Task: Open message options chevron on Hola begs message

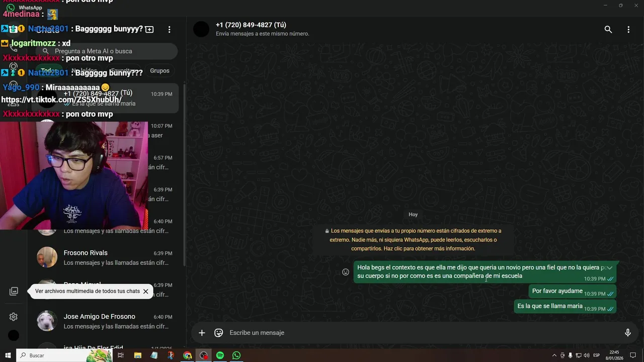Action: (x=609, y=268)
